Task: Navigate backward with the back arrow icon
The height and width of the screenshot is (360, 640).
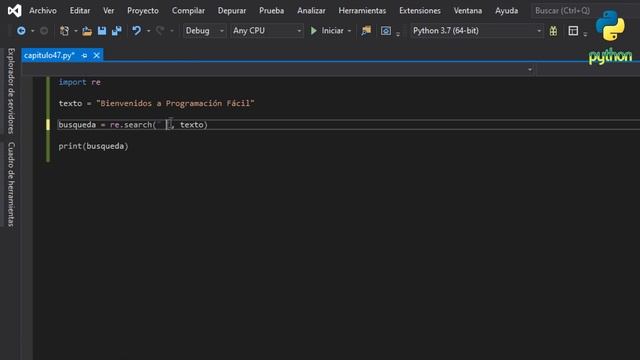Action: [x=21, y=31]
